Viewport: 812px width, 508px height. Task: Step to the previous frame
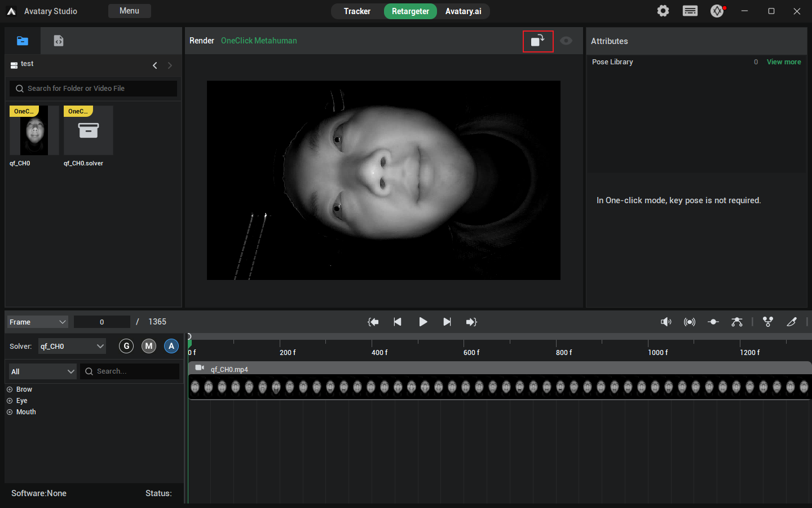398,322
